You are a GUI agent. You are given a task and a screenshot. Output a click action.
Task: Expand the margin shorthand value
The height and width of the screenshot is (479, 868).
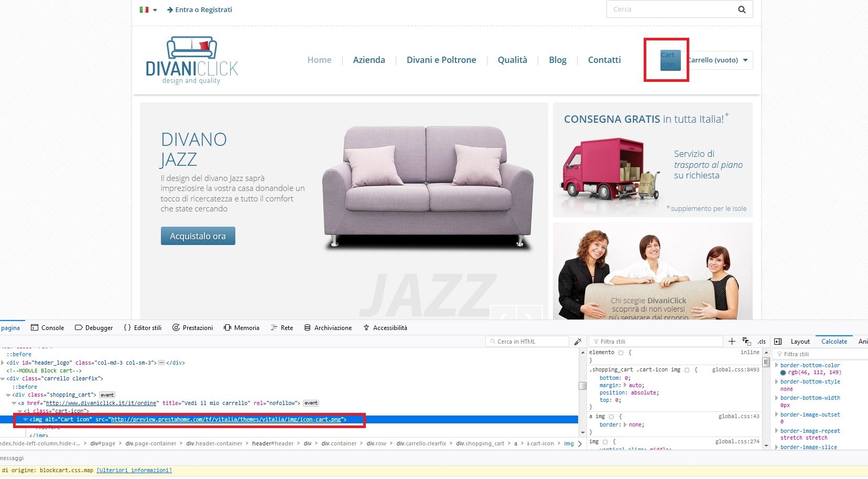[x=626, y=385]
